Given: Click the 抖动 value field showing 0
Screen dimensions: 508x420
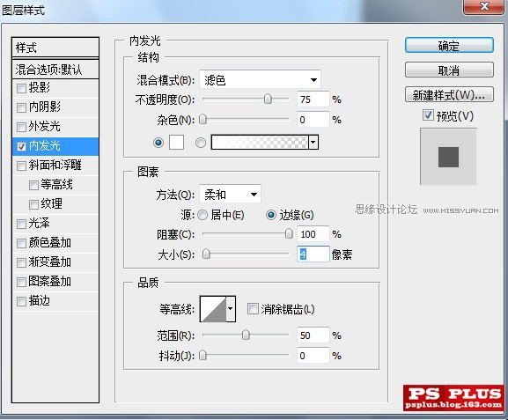Looking at the screenshot, I should pos(313,356).
